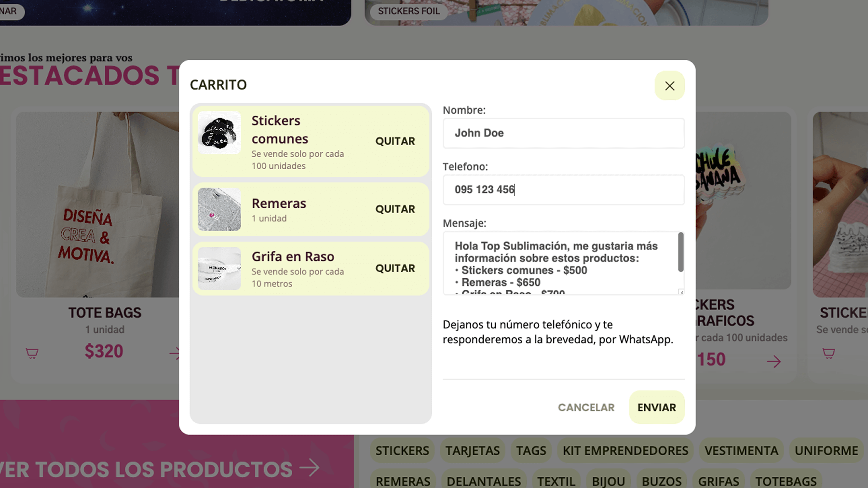This screenshot has height=488, width=868.
Task: Click inside the Mensaje text area
Action: (x=559, y=263)
